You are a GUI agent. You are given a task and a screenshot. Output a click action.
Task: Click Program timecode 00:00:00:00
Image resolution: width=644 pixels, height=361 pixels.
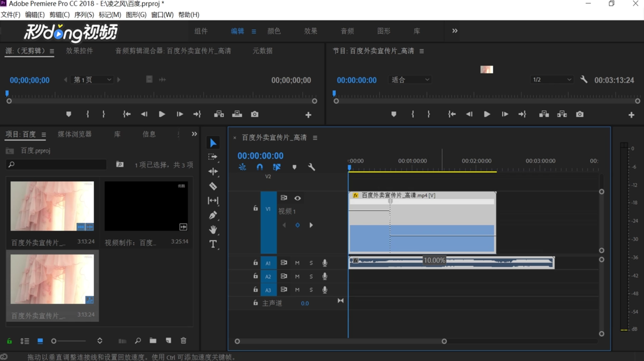357,80
